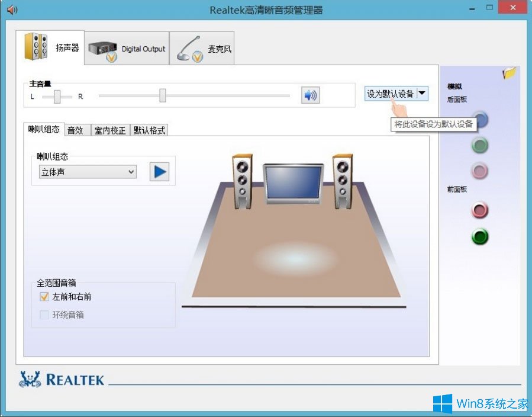Select the 喇叭组态 sub-tab

point(44,129)
